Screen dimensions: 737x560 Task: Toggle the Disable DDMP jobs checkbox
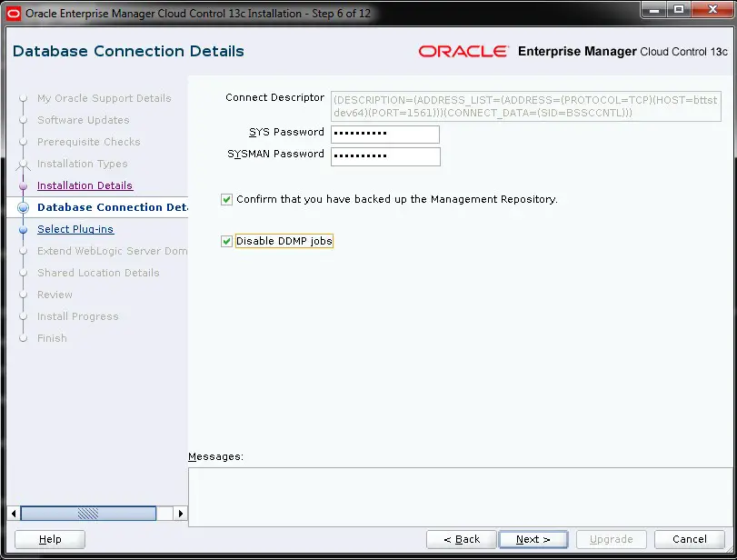coord(226,241)
